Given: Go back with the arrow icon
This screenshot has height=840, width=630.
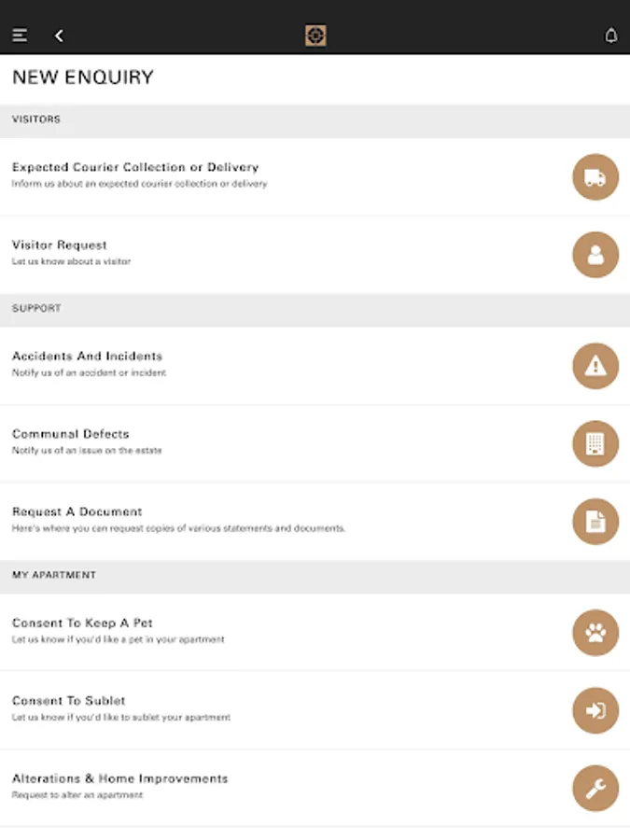Looking at the screenshot, I should (59, 35).
